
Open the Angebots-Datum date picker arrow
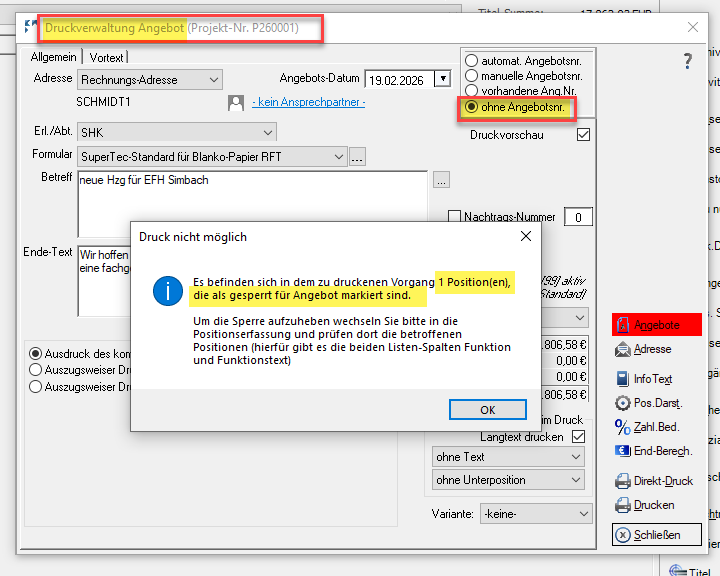(x=444, y=79)
